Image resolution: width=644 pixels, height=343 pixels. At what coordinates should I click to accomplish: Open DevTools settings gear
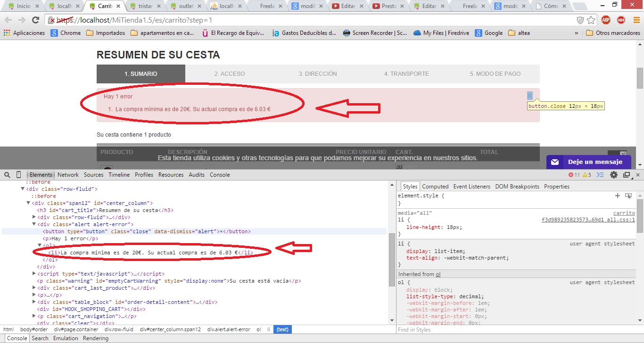click(x=614, y=175)
